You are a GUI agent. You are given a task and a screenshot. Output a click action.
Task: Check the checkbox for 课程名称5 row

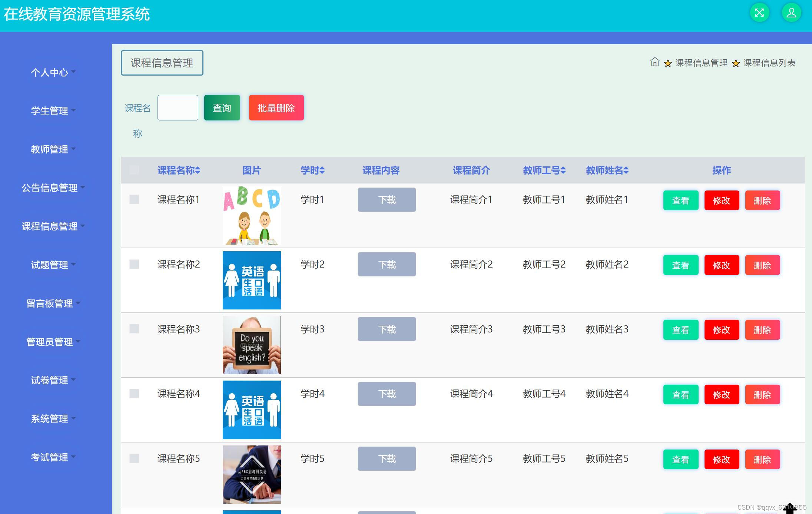134,458
